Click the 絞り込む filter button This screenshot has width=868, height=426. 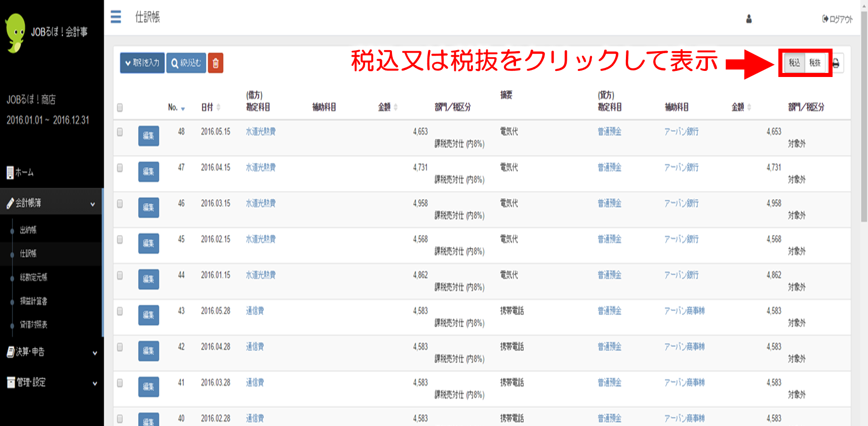[x=186, y=63]
